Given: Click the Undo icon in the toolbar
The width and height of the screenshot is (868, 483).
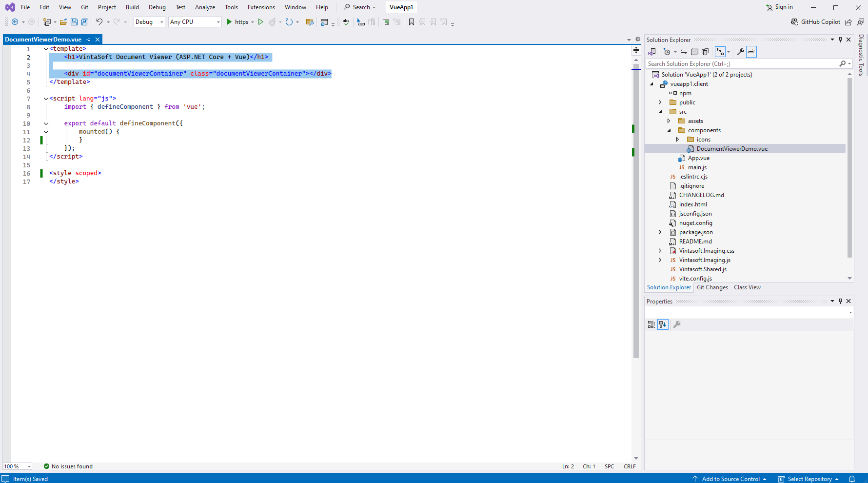Looking at the screenshot, I should (x=99, y=22).
